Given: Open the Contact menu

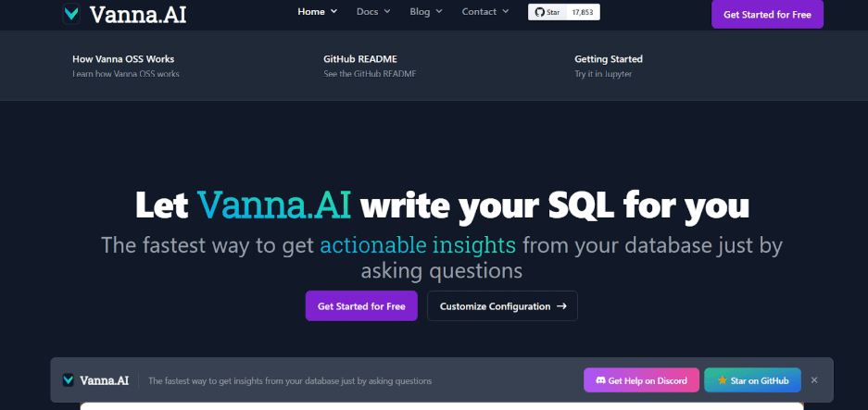Looking at the screenshot, I should click(x=485, y=12).
